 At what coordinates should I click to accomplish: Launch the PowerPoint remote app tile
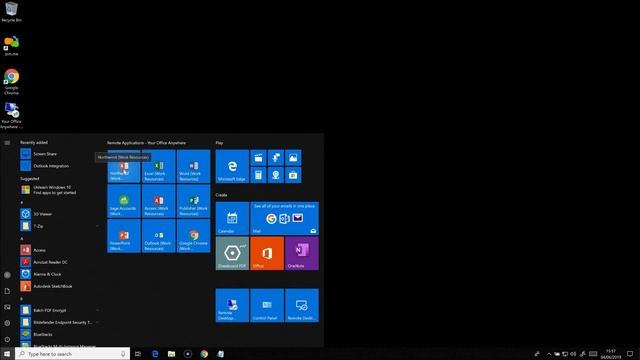pyautogui.click(x=124, y=236)
